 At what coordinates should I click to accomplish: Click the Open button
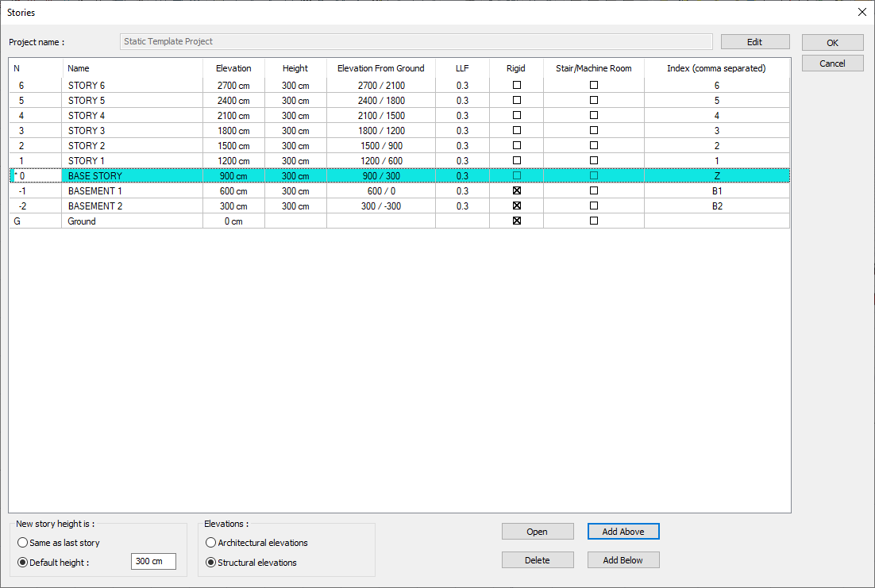click(537, 532)
